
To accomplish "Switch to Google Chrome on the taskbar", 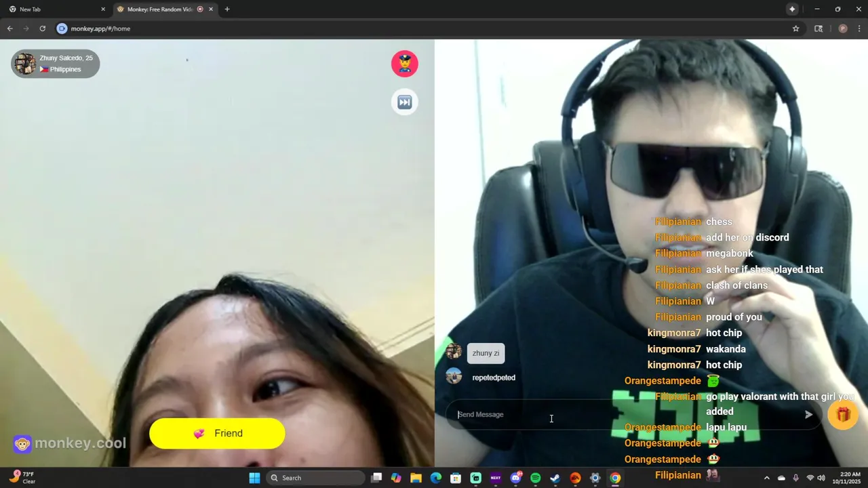I will coord(615,478).
